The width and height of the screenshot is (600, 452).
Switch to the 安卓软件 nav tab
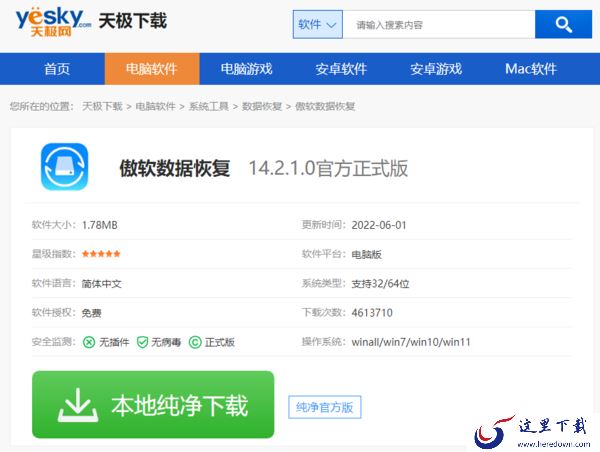coord(341,69)
